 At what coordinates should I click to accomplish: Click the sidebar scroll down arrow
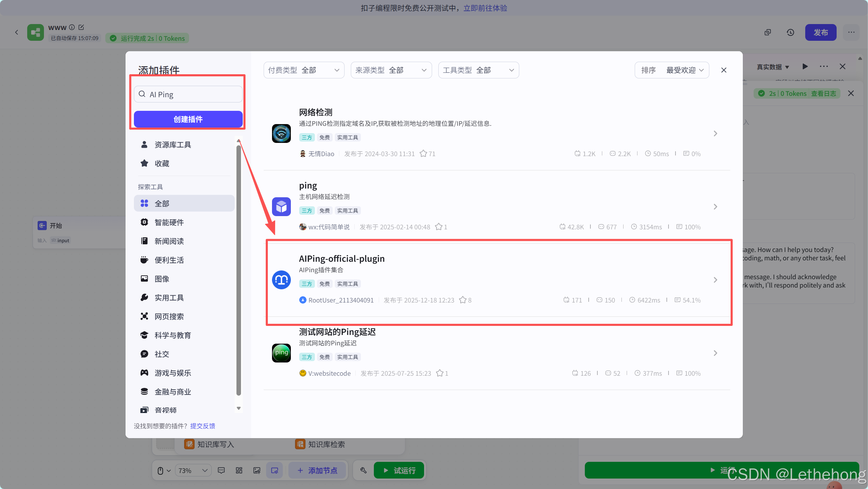pos(239,408)
